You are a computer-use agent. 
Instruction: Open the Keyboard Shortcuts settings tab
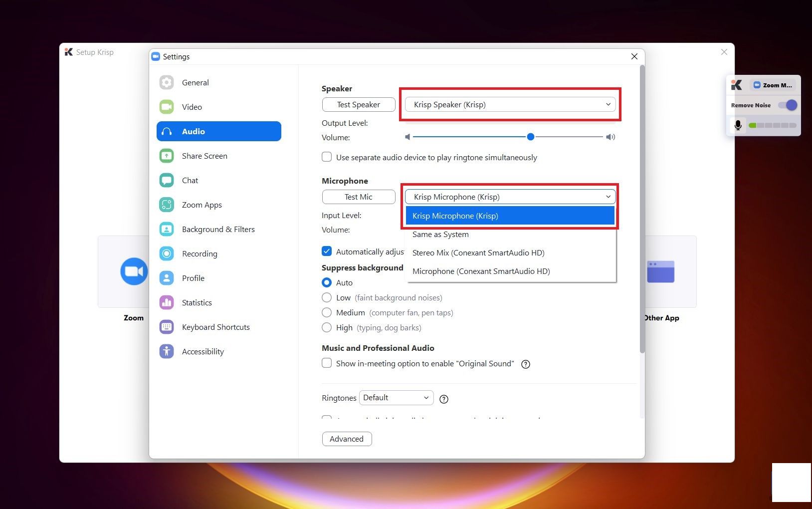point(219,327)
